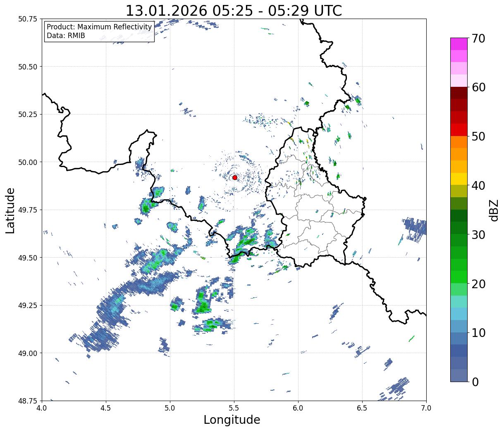Click the latitude tick label 49.75

pyautogui.click(x=28, y=210)
